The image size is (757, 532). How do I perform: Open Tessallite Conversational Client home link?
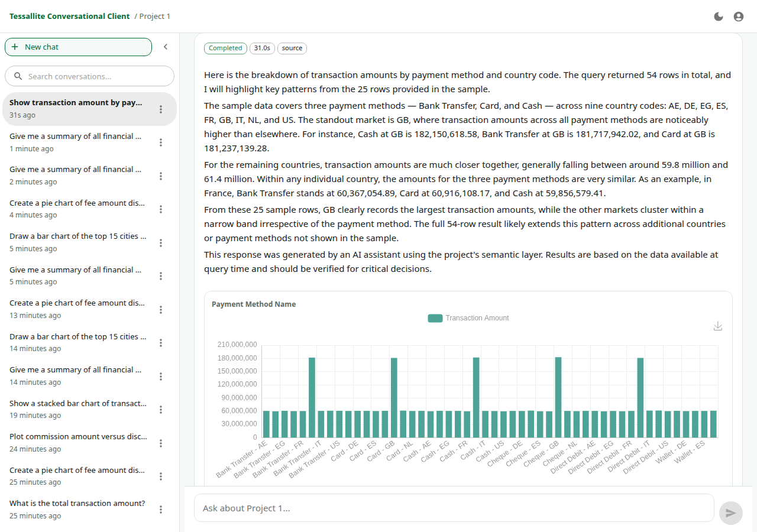click(x=70, y=17)
